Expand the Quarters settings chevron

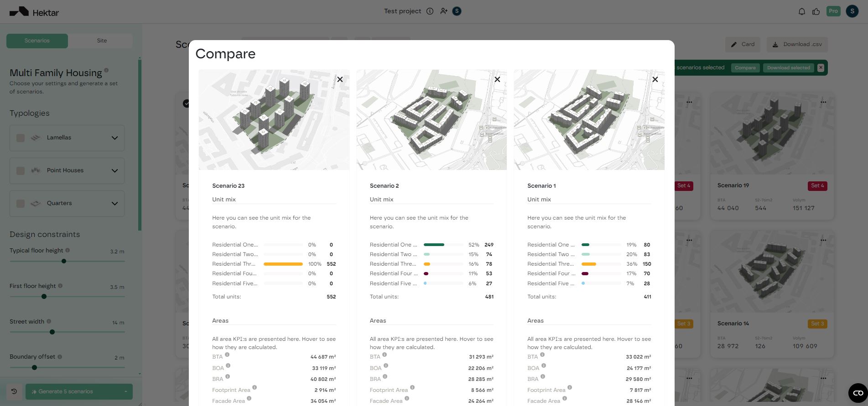pos(114,204)
